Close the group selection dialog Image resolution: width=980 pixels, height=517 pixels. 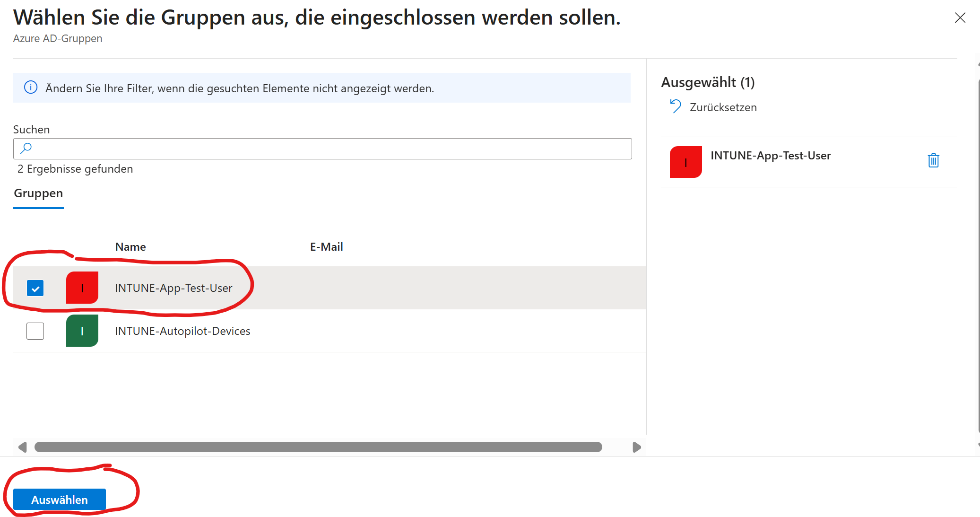960,18
